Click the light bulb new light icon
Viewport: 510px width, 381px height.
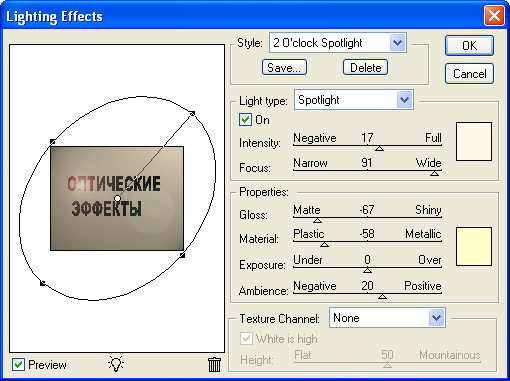coord(116,364)
